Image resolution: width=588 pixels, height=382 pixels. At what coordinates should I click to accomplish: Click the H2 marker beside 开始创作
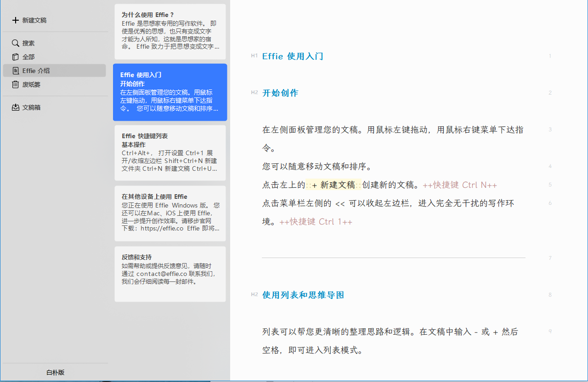(254, 92)
